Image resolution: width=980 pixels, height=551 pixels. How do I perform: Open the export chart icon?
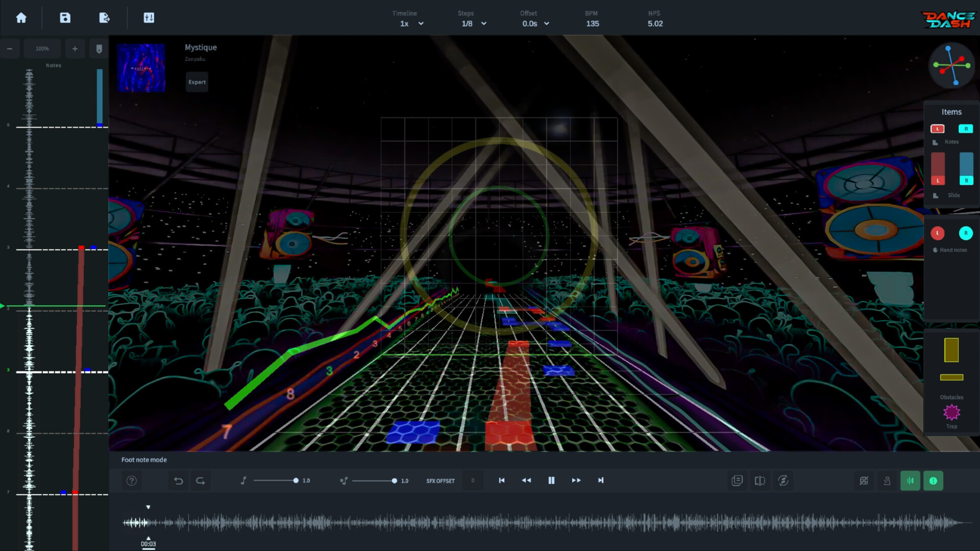(x=104, y=17)
